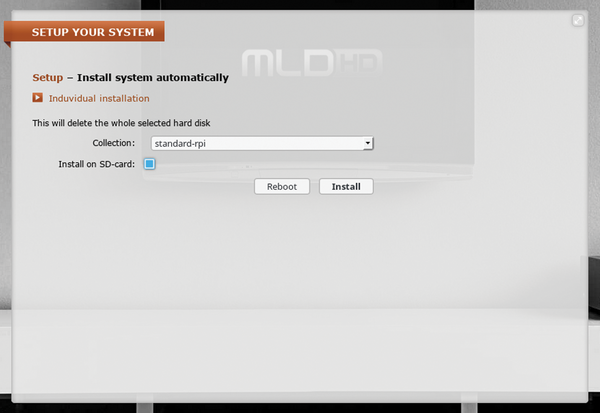This screenshot has height=413, width=600.
Task: Click the "Install system automatically" heading
Action: (153, 77)
